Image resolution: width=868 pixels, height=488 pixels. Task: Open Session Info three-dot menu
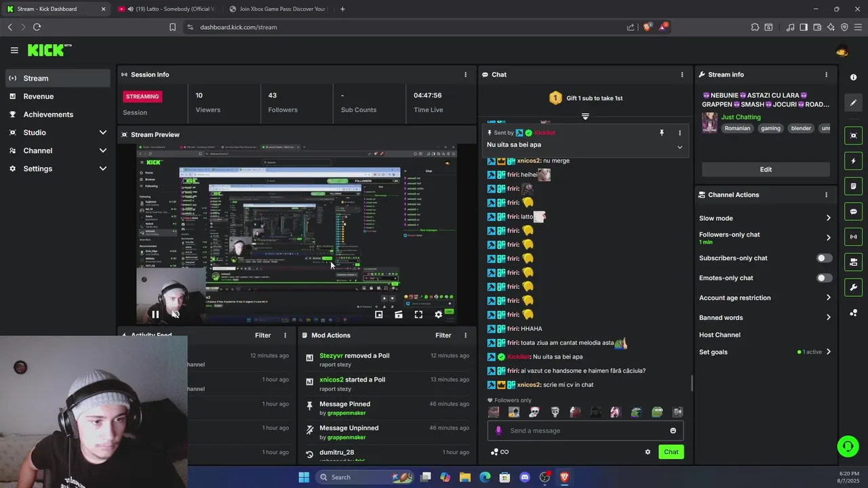pos(465,75)
